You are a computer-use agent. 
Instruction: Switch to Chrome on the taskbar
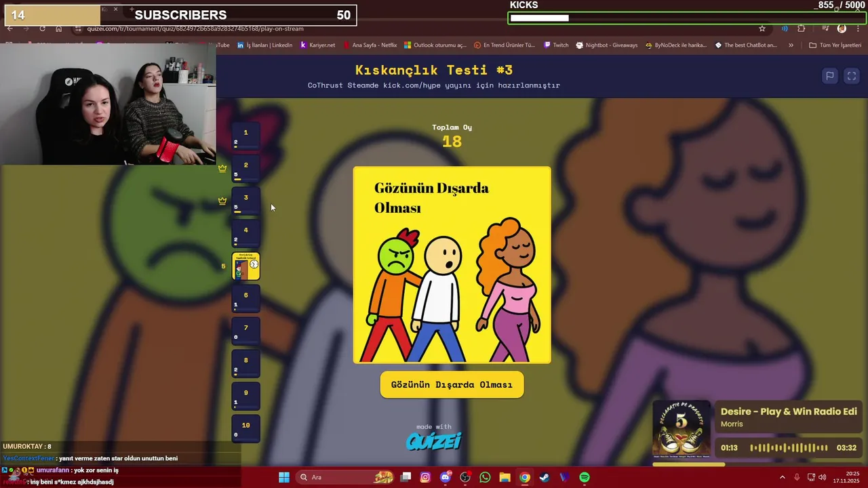tap(525, 477)
